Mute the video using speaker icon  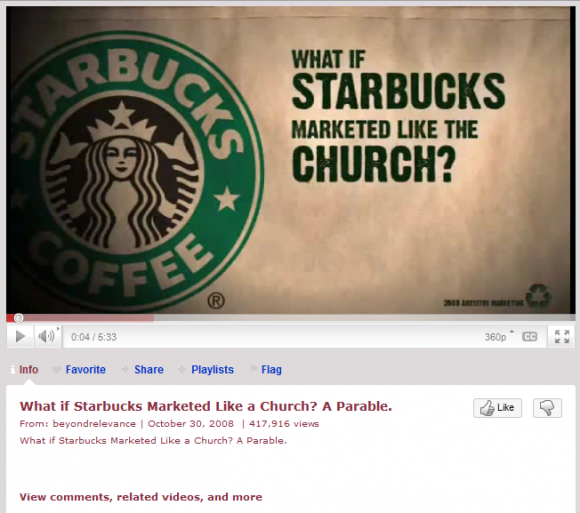point(46,337)
